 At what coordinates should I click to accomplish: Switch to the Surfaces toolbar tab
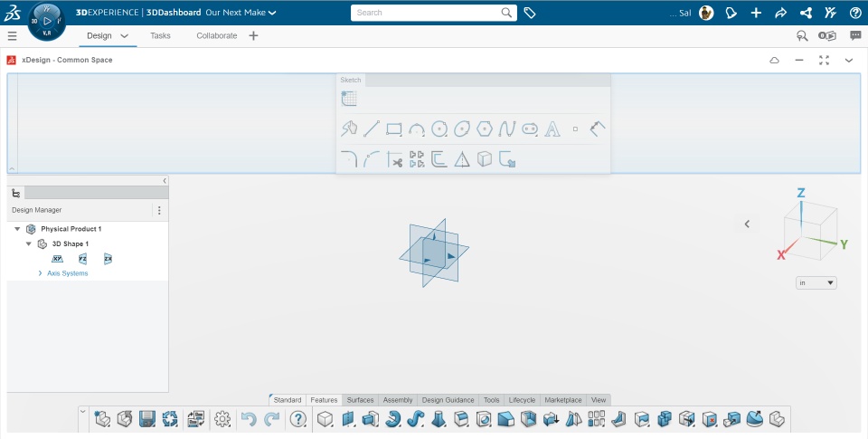[360, 400]
